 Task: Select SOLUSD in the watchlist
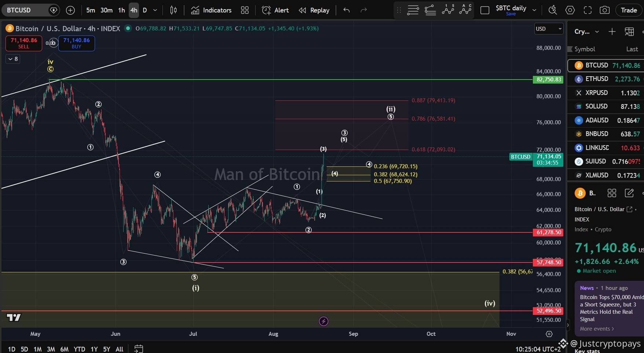coord(605,106)
